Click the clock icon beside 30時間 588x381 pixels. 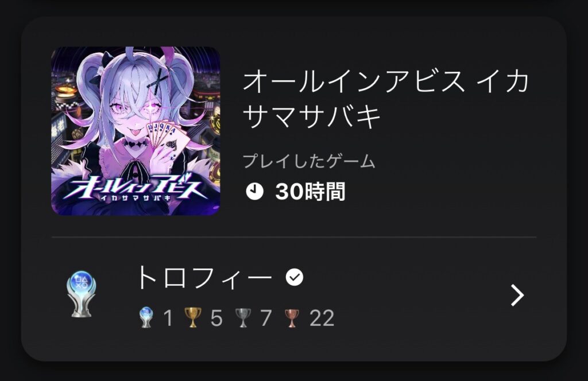[254, 192]
